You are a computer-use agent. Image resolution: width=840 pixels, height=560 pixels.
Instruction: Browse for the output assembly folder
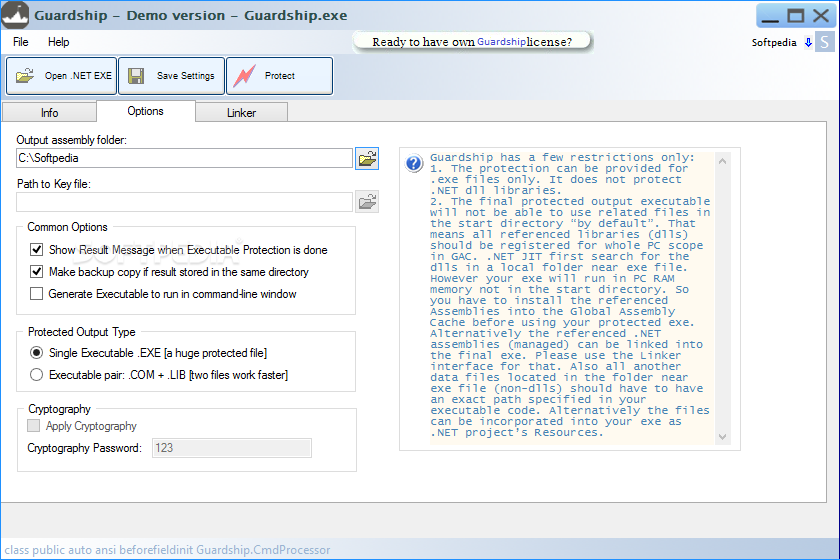[x=367, y=159]
